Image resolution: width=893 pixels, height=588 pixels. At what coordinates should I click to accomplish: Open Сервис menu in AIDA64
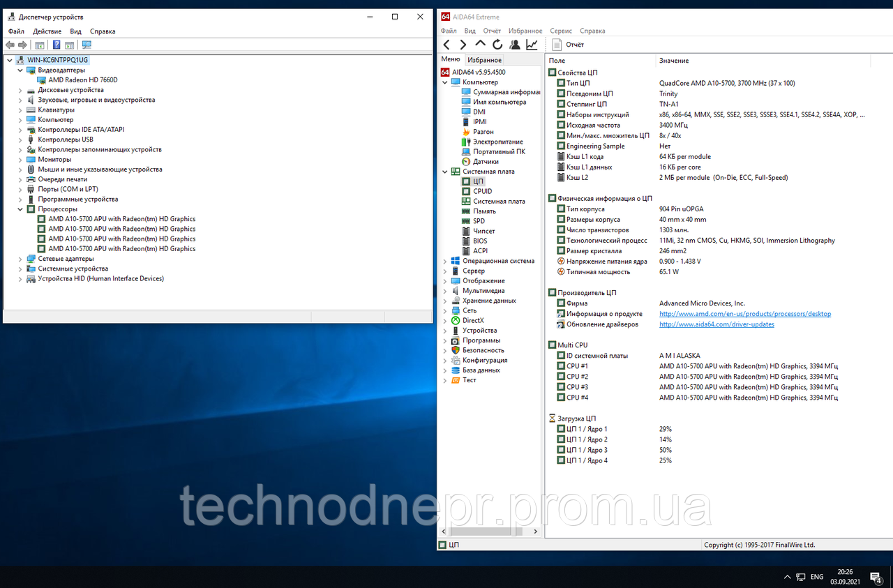(561, 31)
